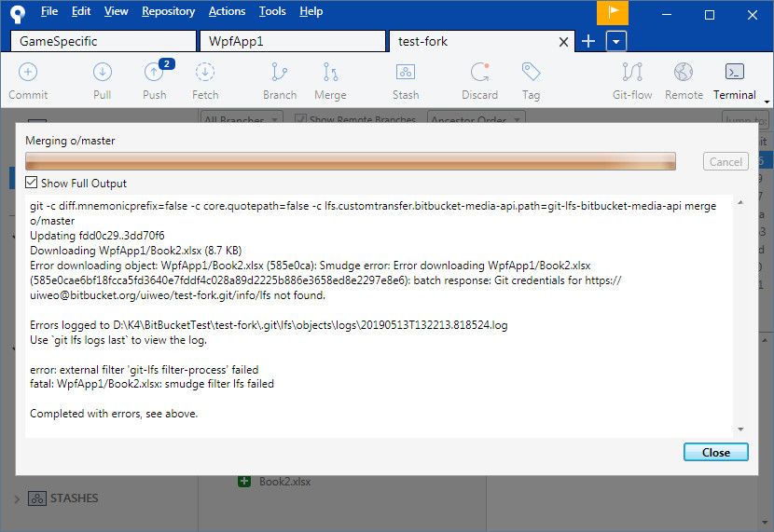Click the Git-flow toolbar icon
The width and height of the screenshot is (774, 532).
(632, 72)
